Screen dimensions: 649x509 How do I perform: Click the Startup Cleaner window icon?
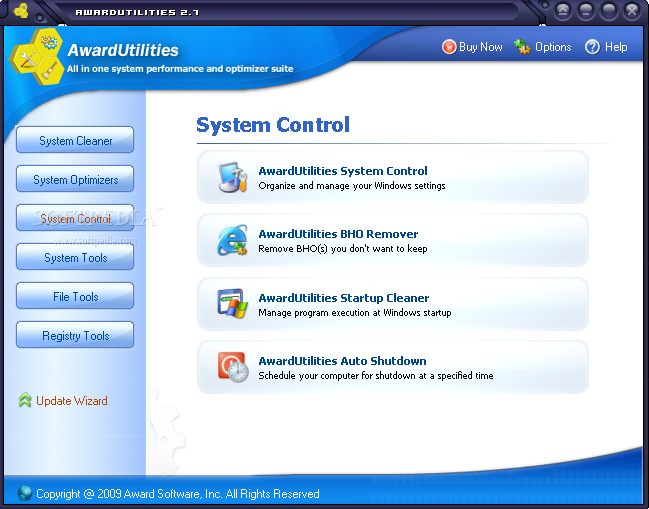[x=233, y=304]
